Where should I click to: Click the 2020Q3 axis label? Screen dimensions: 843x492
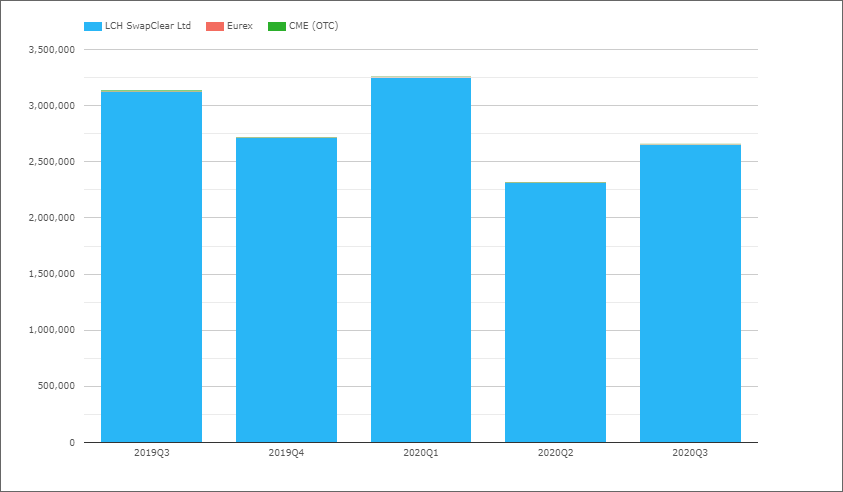pos(690,453)
